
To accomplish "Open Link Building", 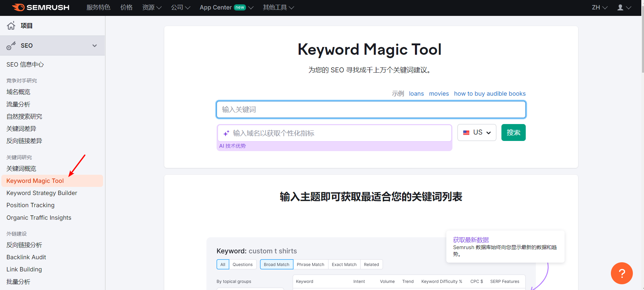I will 24,269.
